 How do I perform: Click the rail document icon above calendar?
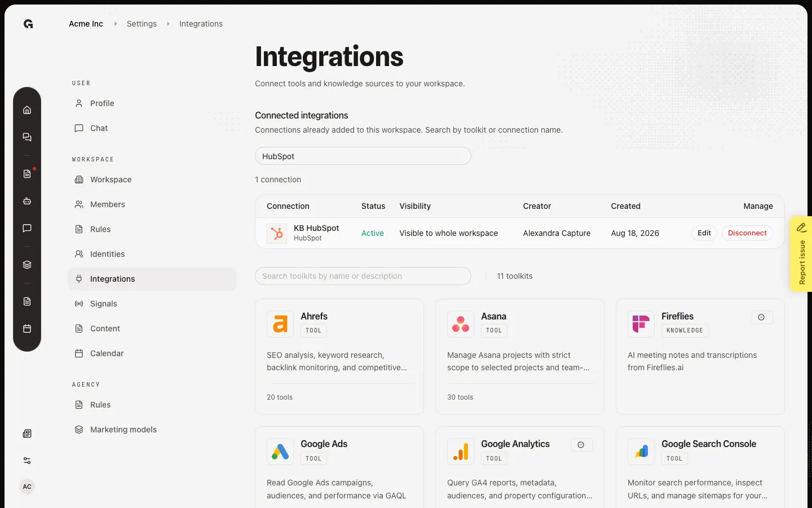click(x=27, y=301)
